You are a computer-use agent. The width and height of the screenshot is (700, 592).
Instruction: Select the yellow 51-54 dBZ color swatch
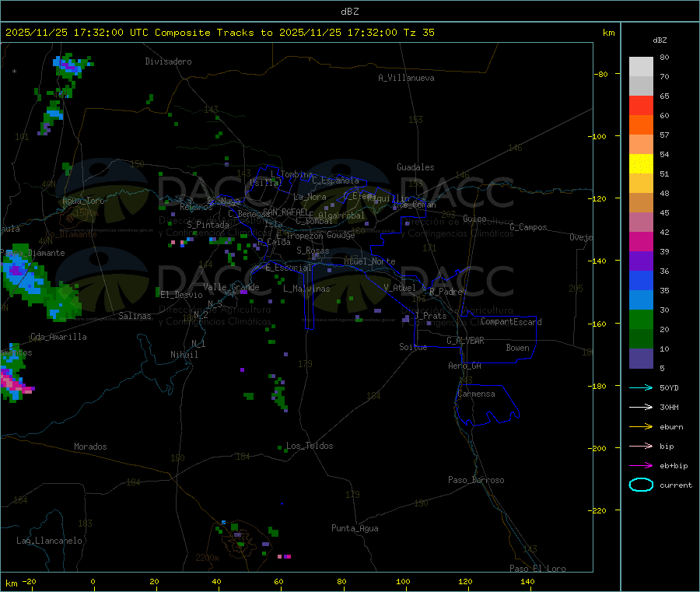[641, 164]
